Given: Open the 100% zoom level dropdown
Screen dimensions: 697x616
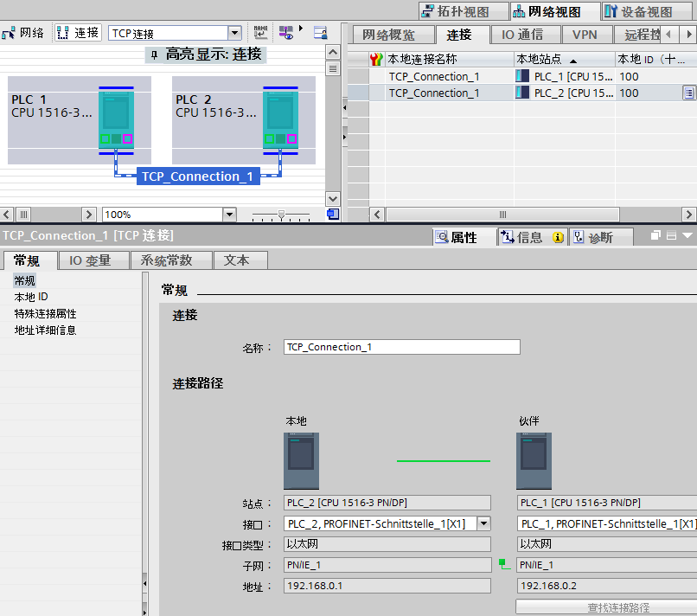Looking at the screenshot, I should (229, 215).
